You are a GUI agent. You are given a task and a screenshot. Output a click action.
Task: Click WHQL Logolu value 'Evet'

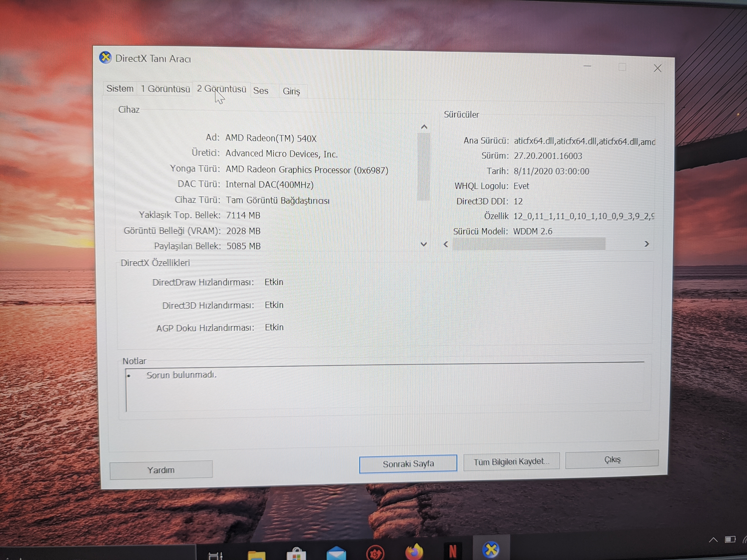[x=521, y=186]
